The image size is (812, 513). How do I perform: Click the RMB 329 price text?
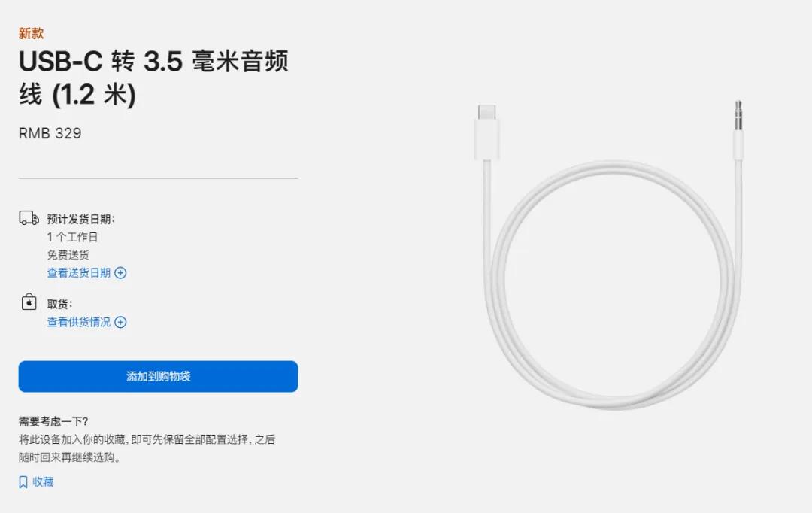tap(50, 133)
